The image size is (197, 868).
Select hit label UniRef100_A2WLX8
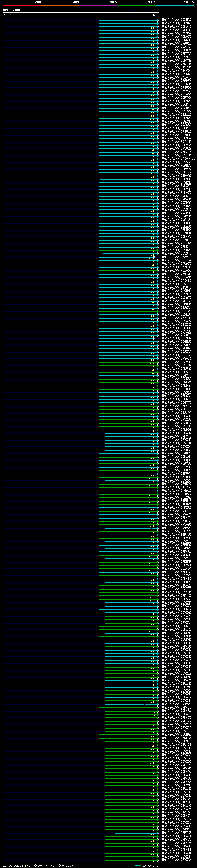tap(177, 738)
